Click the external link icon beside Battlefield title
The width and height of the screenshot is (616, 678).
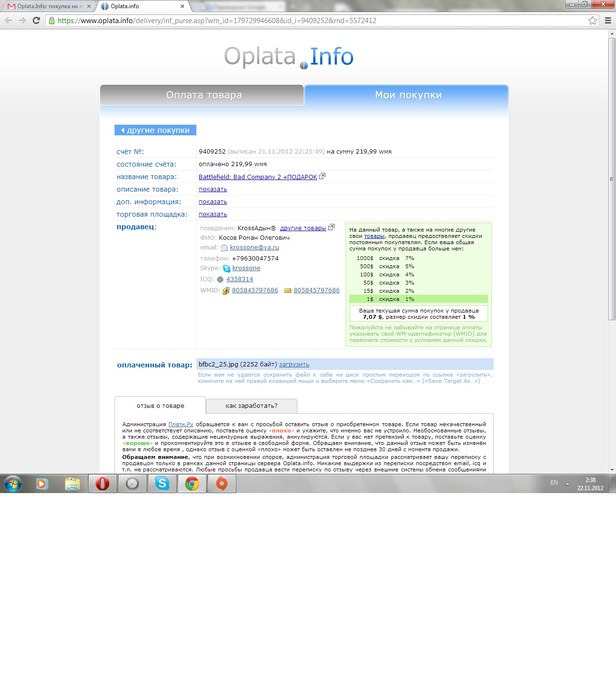(322, 176)
